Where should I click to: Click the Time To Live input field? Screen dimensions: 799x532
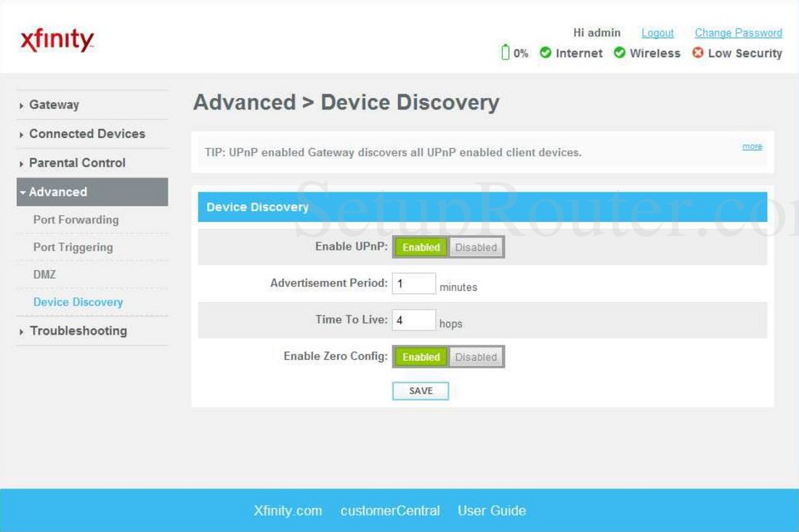[x=413, y=319]
